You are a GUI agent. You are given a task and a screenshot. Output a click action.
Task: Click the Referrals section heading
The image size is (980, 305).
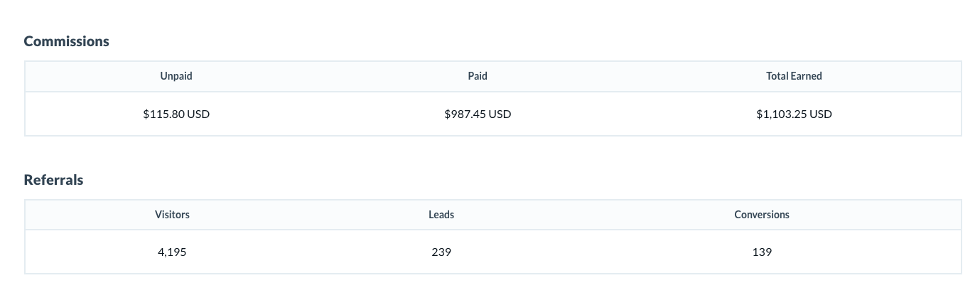53,180
